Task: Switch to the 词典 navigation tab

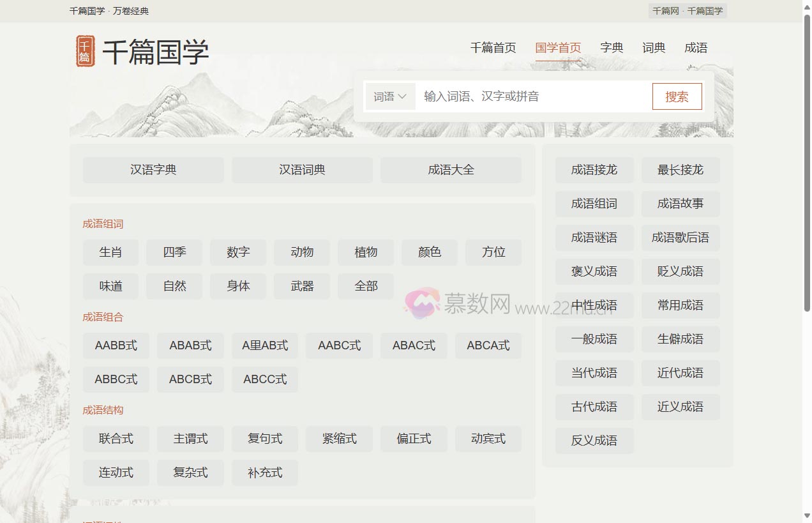Action: 653,47
